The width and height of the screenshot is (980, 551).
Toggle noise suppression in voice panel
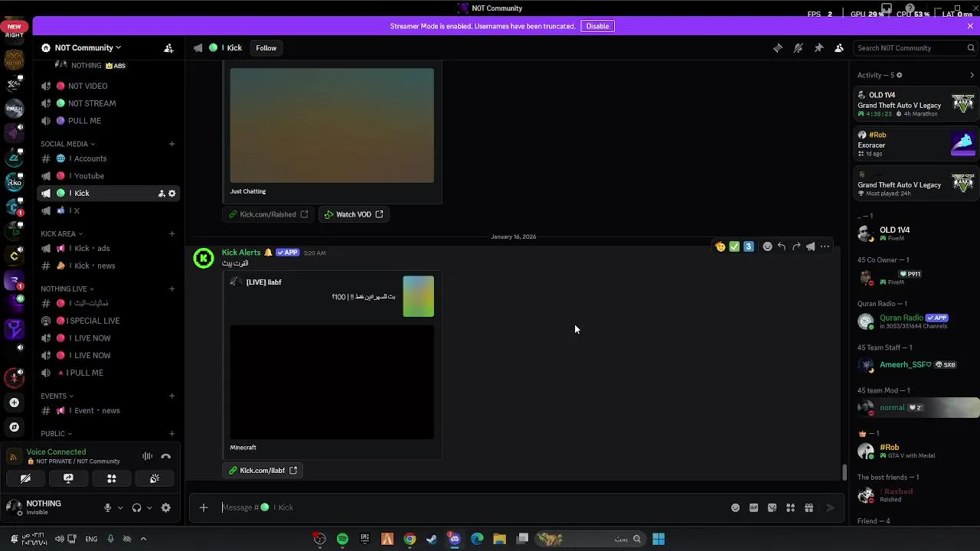(147, 456)
